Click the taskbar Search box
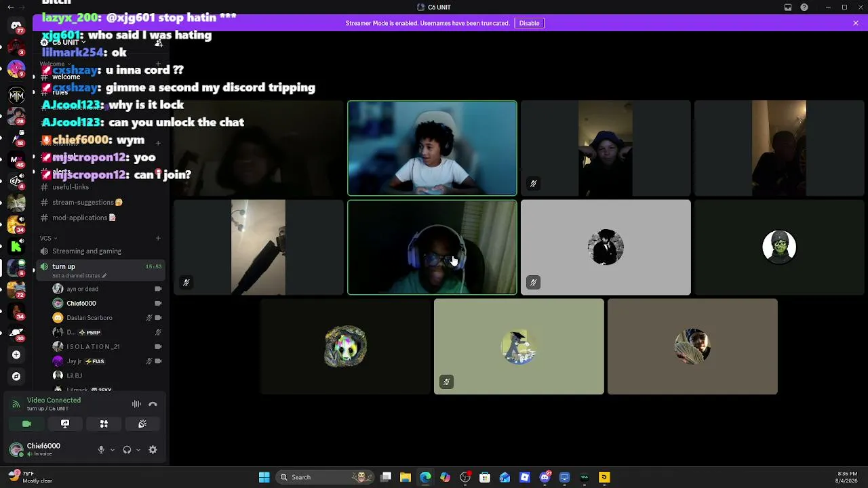This screenshot has width=868, height=488. [325, 477]
